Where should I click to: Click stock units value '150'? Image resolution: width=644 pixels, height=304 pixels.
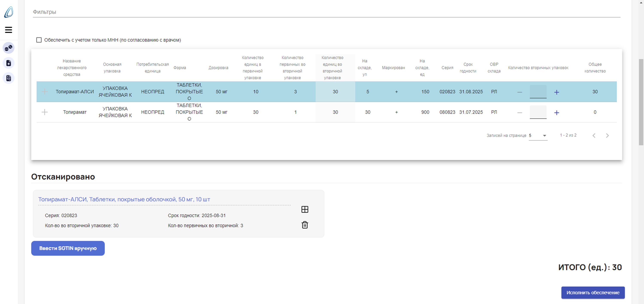425,92
